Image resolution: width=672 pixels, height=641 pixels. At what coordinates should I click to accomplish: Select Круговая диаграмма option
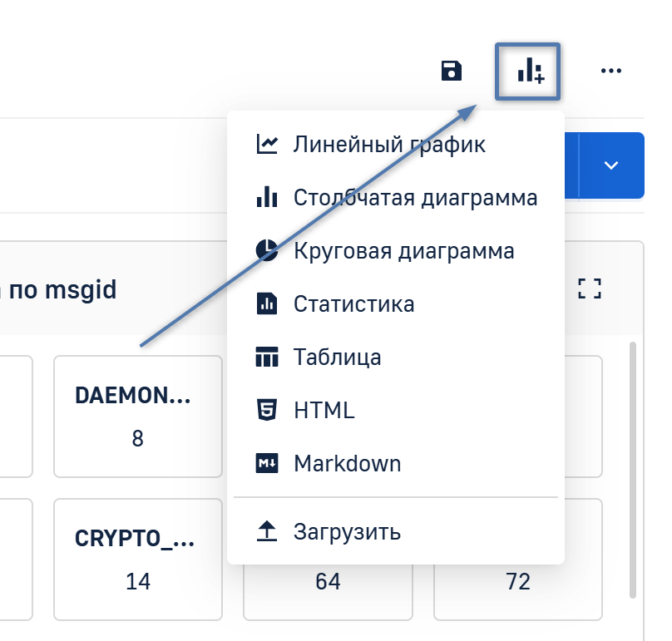(403, 251)
